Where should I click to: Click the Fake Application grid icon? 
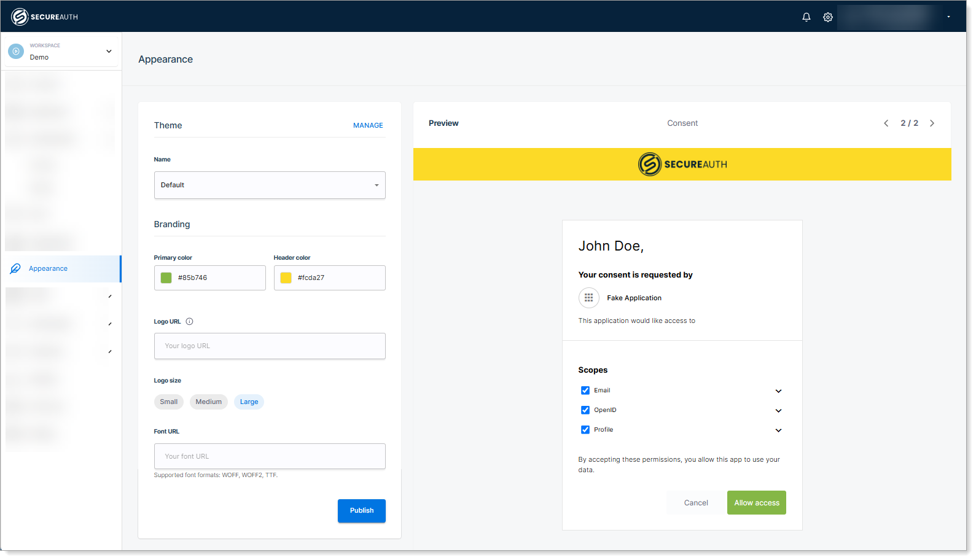tap(588, 298)
